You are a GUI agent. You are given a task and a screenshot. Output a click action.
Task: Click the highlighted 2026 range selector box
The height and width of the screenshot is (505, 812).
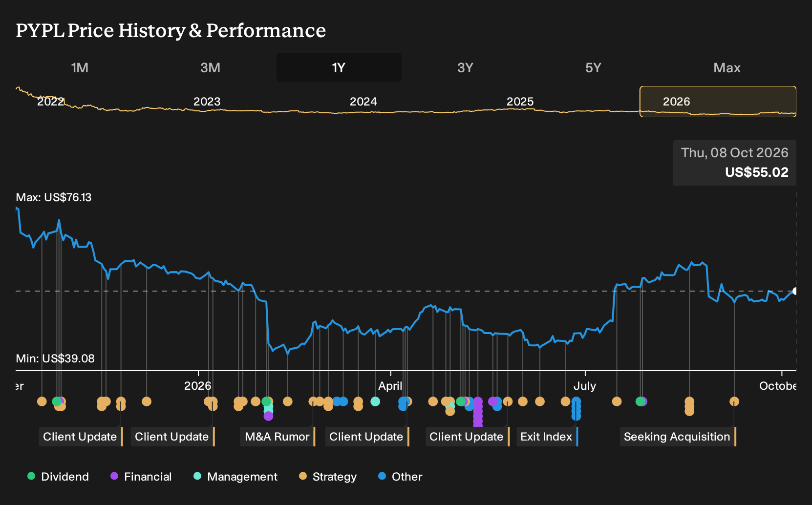(x=718, y=102)
